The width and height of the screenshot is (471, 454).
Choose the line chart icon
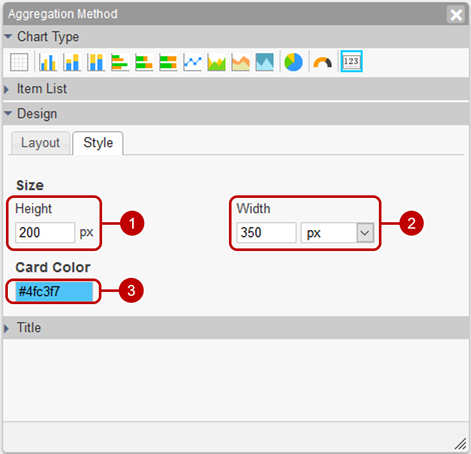click(192, 62)
